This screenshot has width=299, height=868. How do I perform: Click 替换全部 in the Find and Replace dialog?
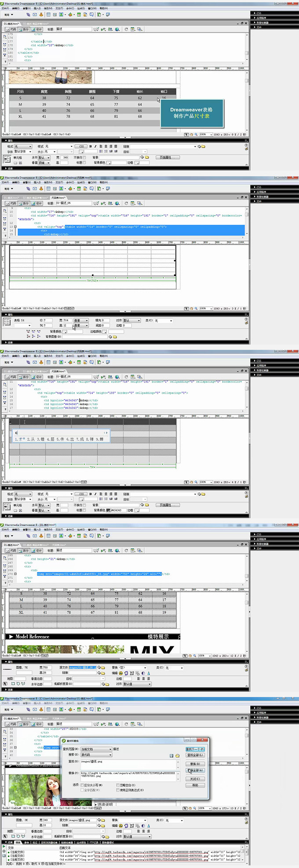(x=195, y=770)
